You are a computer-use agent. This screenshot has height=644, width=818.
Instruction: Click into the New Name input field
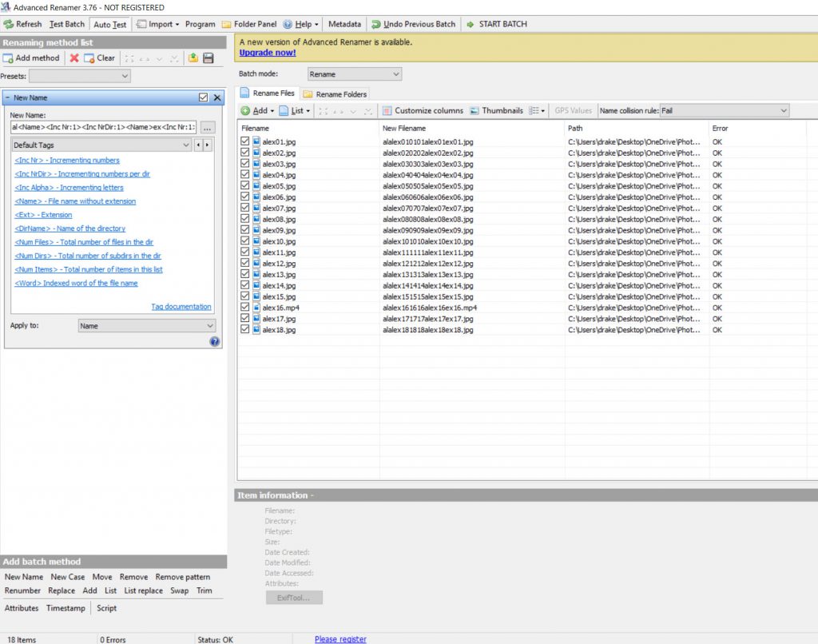[103, 127]
